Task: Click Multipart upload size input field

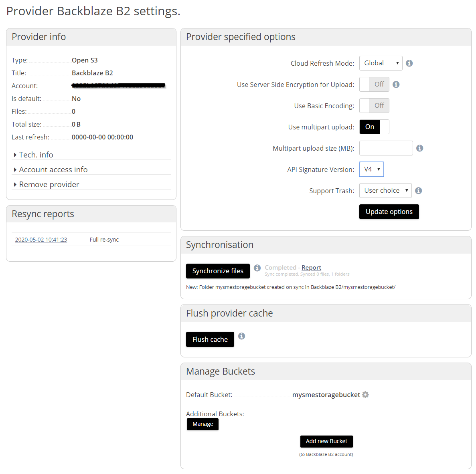Action: (386, 148)
